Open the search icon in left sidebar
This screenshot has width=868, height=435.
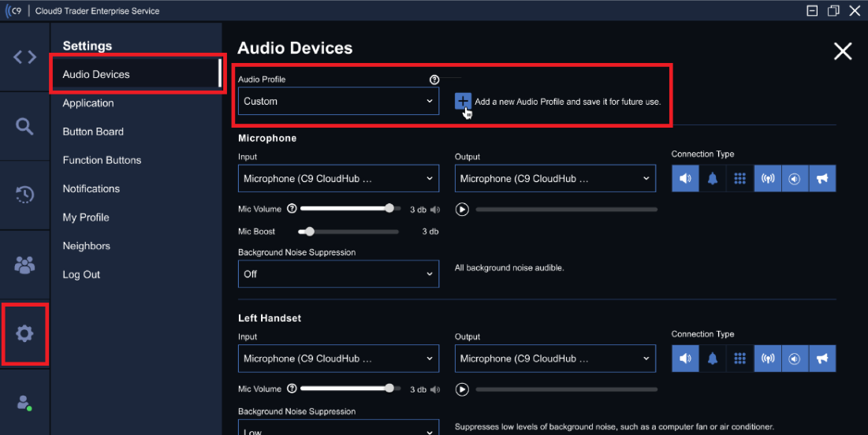[24, 126]
